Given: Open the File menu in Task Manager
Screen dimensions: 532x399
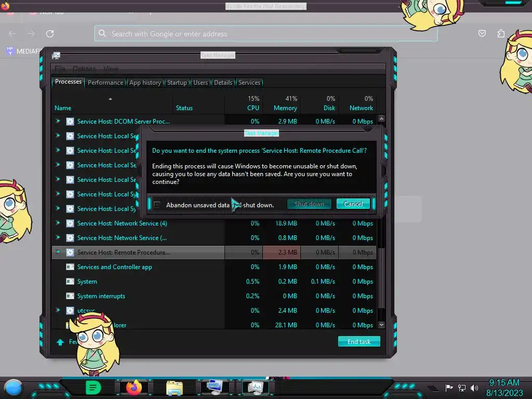Looking at the screenshot, I should click(60, 69).
